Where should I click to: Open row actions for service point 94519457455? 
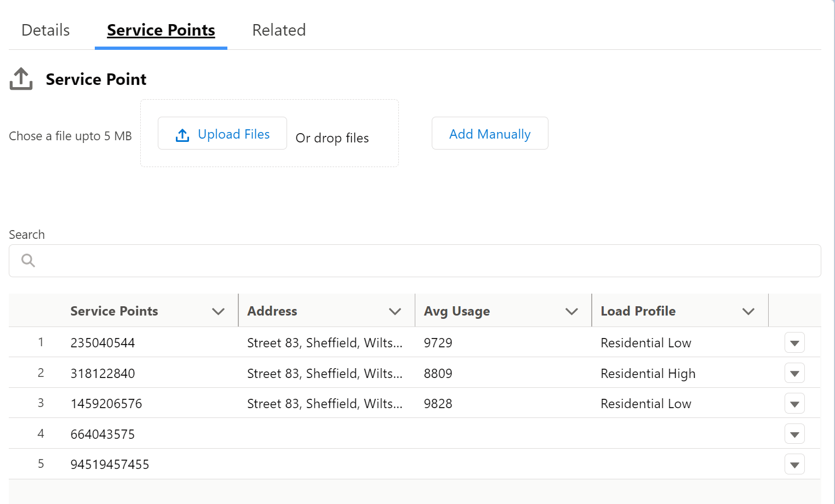(794, 464)
